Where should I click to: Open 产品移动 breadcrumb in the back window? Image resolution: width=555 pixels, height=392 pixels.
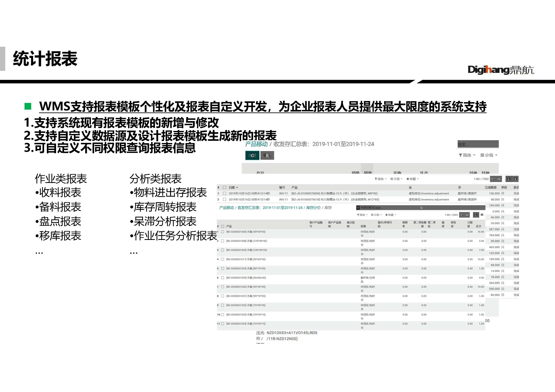[x=256, y=144]
